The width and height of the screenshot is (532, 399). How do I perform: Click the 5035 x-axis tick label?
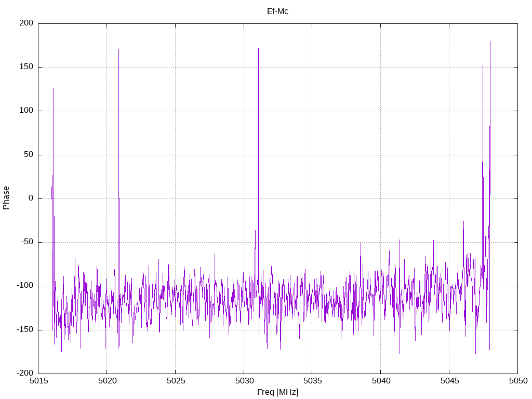point(312,381)
